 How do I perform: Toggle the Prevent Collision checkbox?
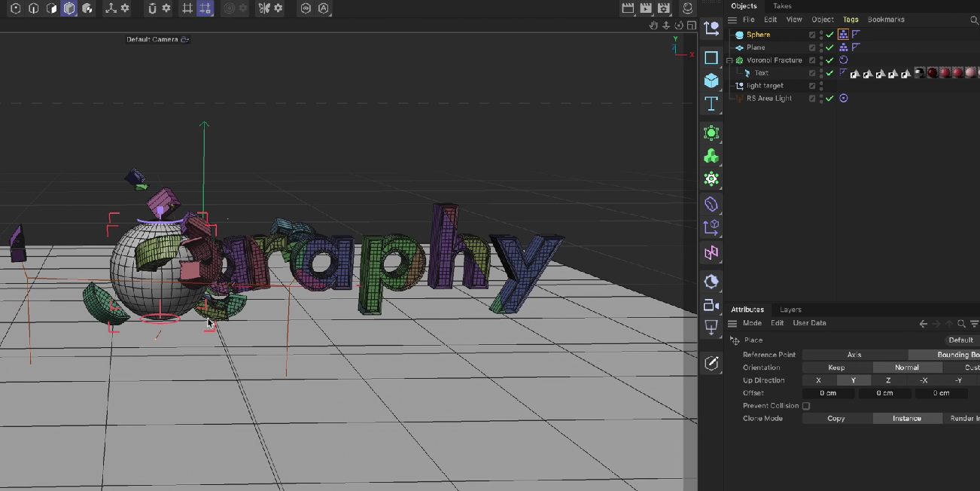pos(806,406)
